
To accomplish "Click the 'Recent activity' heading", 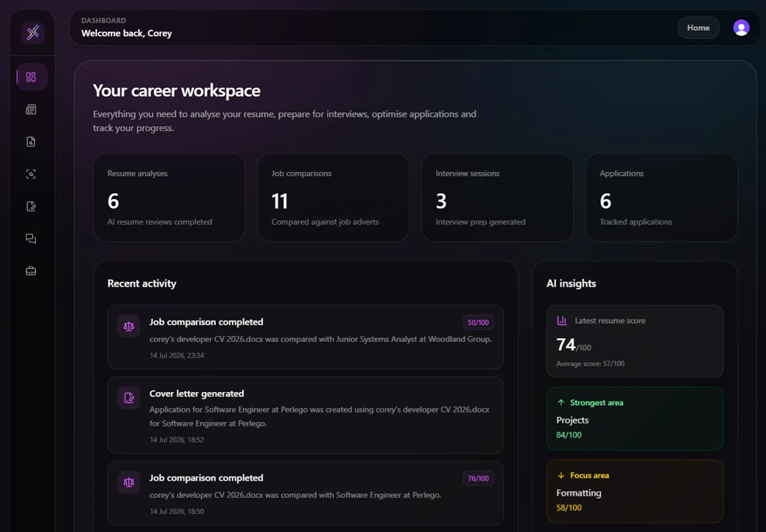I will click(x=142, y=284).
